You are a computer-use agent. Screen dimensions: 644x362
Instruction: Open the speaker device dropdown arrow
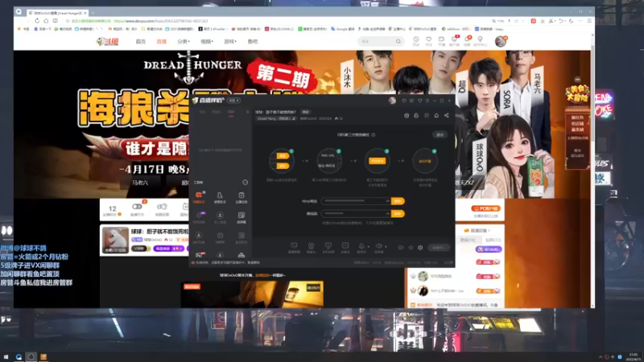click(386, 247)
